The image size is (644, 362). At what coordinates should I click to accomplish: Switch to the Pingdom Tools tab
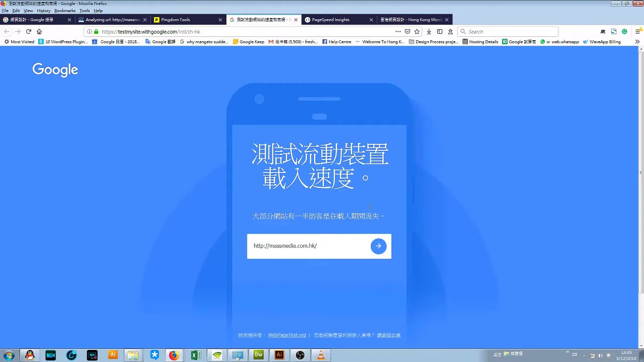pyautogui.click(x=189, y=20)
